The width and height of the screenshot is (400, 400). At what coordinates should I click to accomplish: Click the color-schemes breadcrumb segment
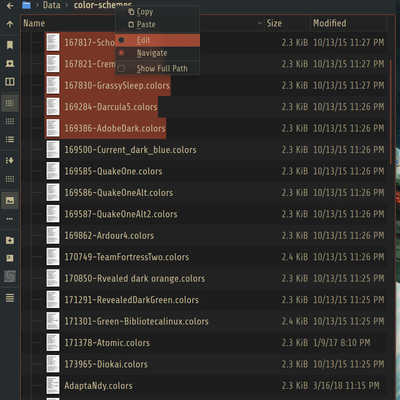[x=103, y=5]
